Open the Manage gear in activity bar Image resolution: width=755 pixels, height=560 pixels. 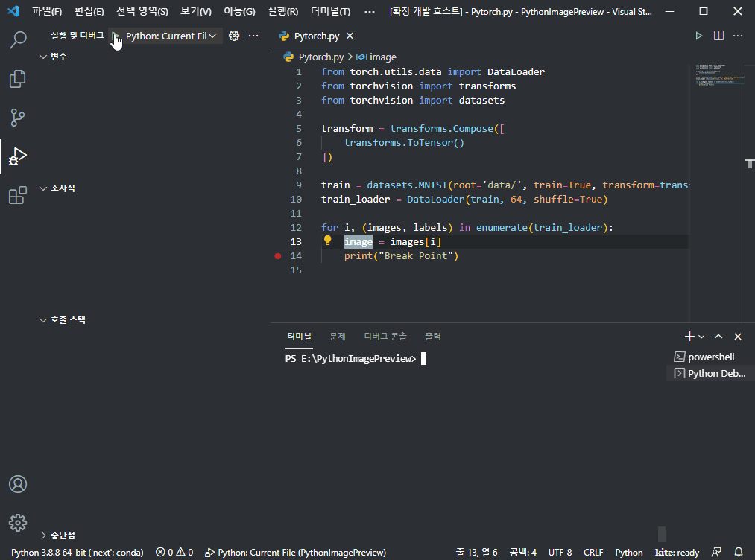[x=18, y=523]
